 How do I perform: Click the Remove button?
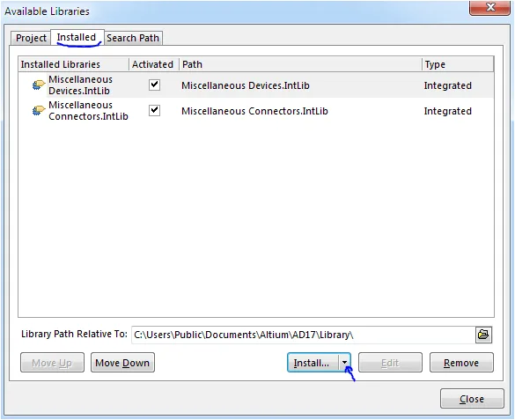461,363
